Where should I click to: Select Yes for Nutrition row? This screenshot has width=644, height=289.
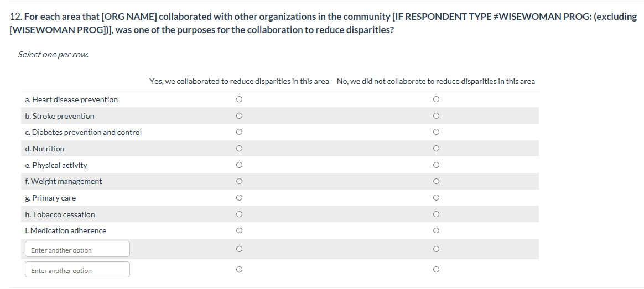click(239, 149)
